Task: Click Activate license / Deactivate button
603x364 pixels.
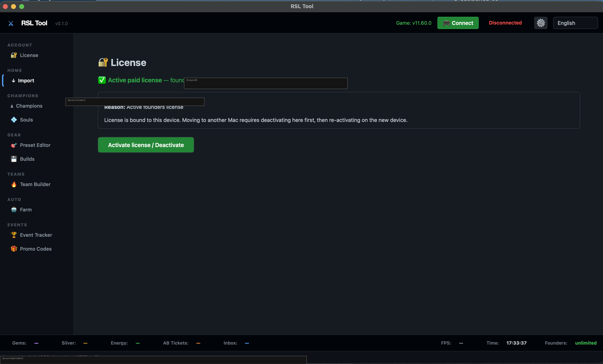Action: tap(146, 145)
